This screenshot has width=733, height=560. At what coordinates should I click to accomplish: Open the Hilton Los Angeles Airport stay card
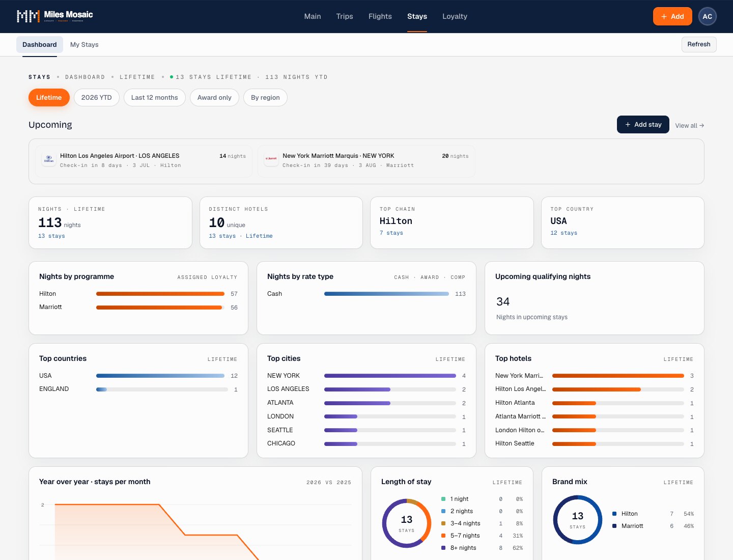[x=144, y=161]
